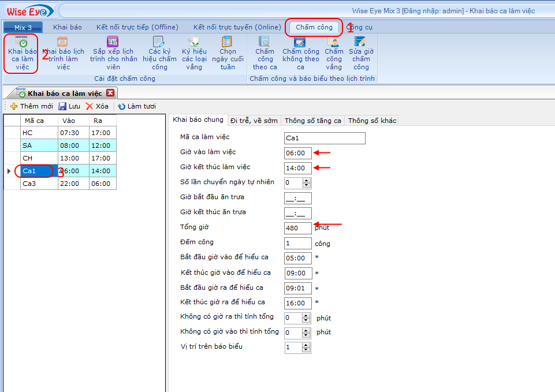555x392 pixels.
Task: Decrease Vị trí trên báo biểu stepper value
Action: 307,350
